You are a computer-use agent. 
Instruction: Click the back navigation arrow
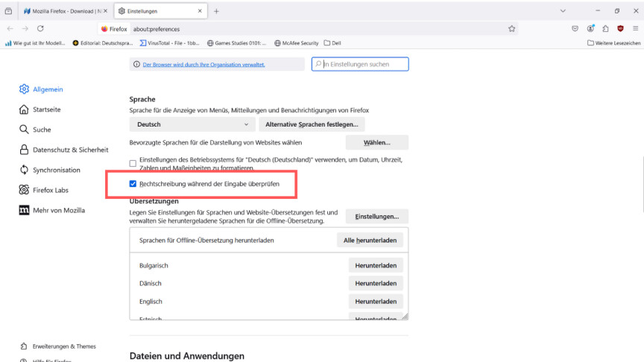coord(10,29)
